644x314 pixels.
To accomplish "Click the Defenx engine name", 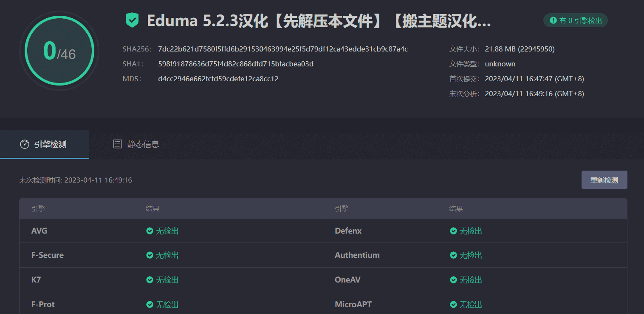I will tap(348, 231).
